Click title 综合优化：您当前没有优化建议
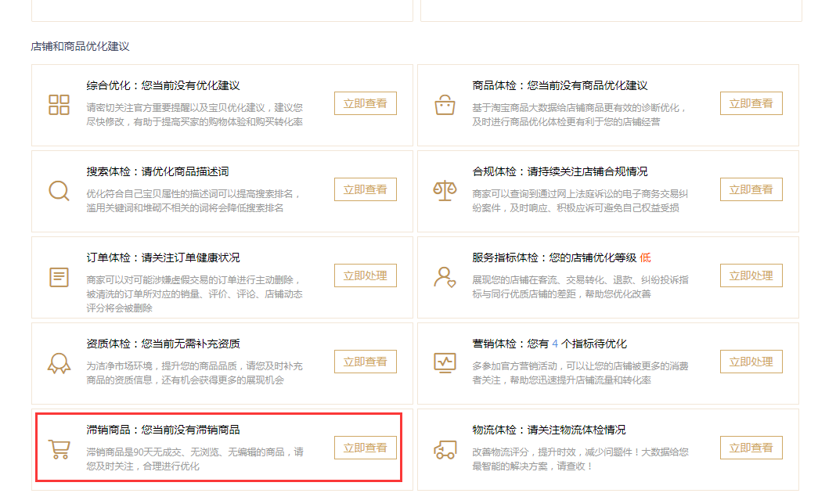 click(x=164, y=85)
